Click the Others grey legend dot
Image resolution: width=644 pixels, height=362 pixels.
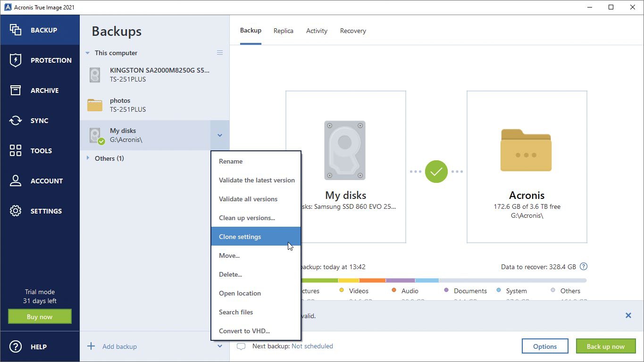click(x=553, y=290)
